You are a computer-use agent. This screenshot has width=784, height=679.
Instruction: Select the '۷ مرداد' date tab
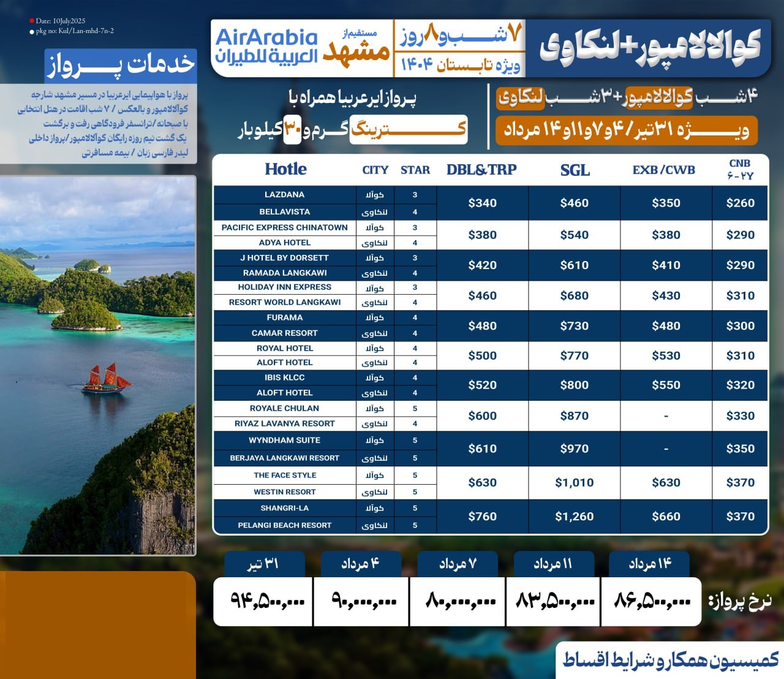coord(458,564)
